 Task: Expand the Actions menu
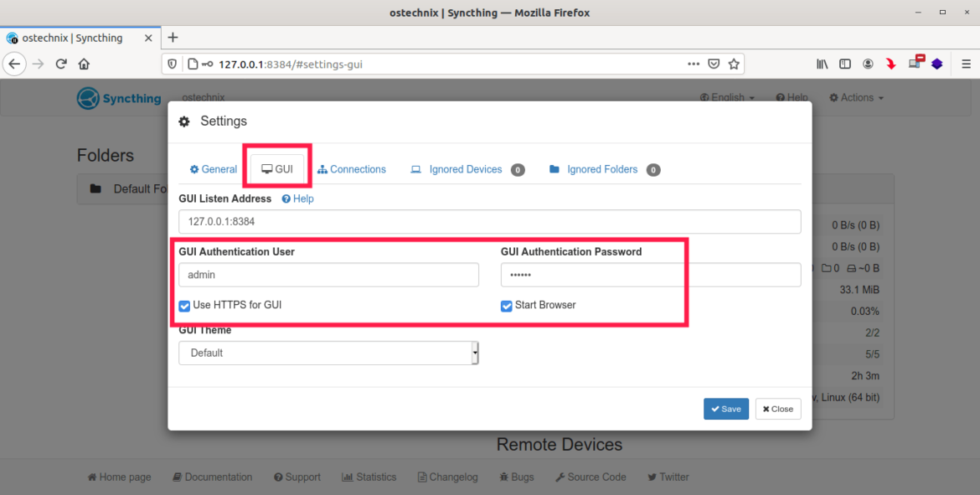tap(855, 97)
